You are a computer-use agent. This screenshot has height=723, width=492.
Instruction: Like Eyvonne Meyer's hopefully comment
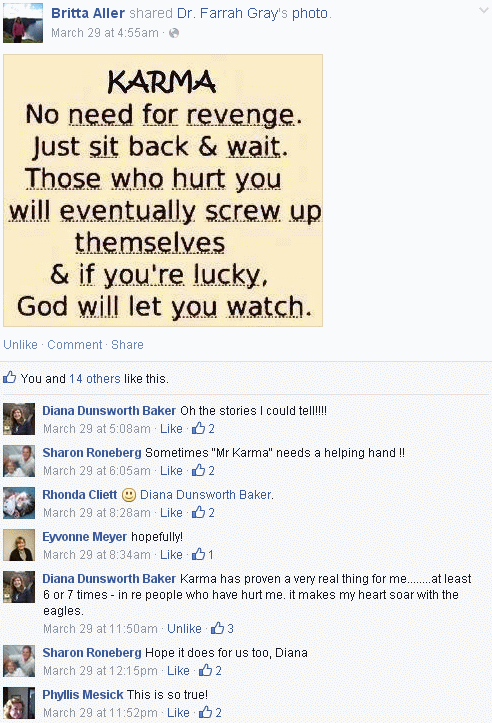pyautogui.click(x=171, y=555)
